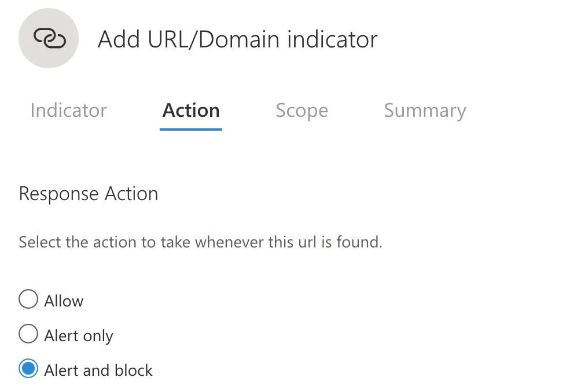Select the Allow radio button
The image size is (566, 392).
(x=28, y=300)
